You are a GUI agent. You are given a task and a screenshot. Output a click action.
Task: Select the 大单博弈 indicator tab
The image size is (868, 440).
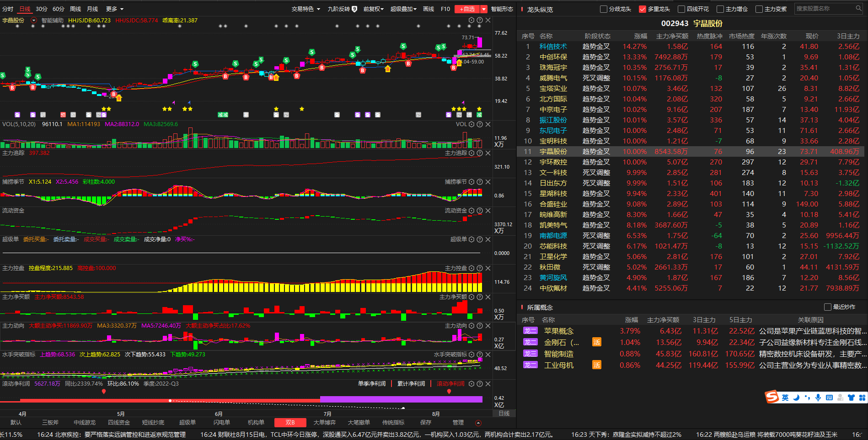325,423
